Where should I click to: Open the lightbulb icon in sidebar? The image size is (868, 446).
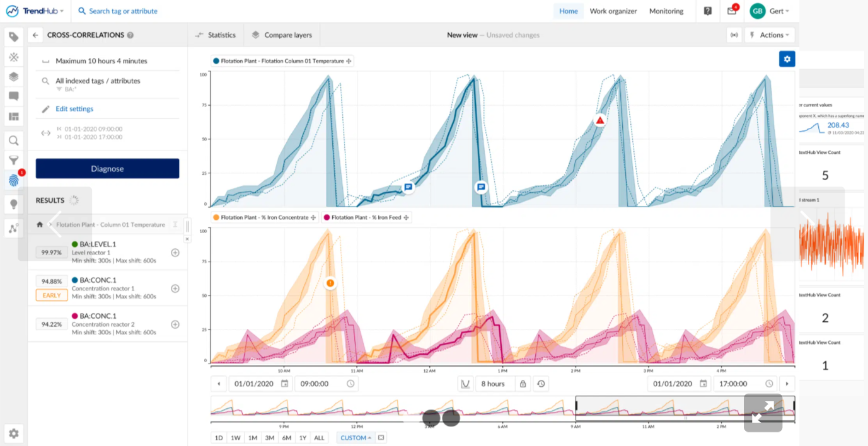point(13,203)
